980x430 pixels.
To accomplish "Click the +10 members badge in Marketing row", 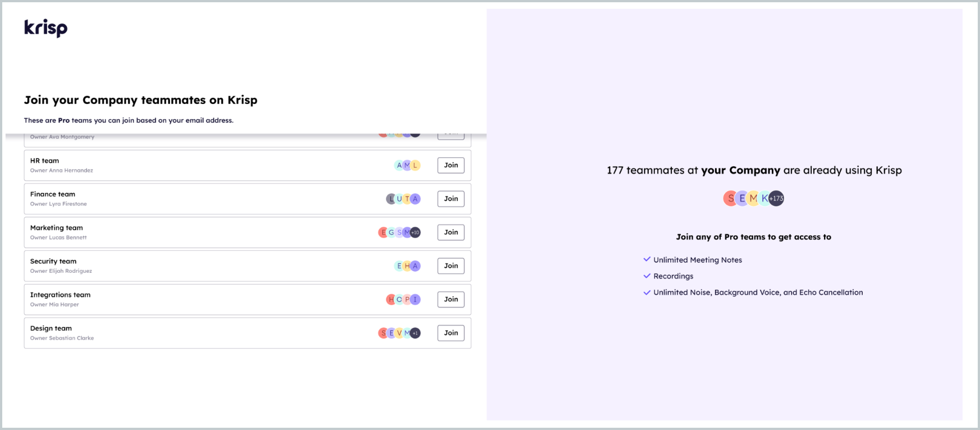I will 415,232.
